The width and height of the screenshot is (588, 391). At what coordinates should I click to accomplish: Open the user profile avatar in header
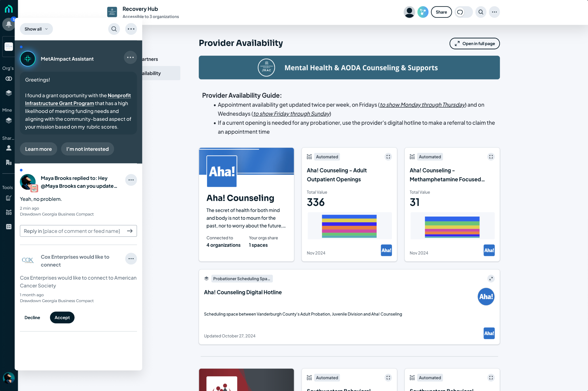(x=409, y=12)
